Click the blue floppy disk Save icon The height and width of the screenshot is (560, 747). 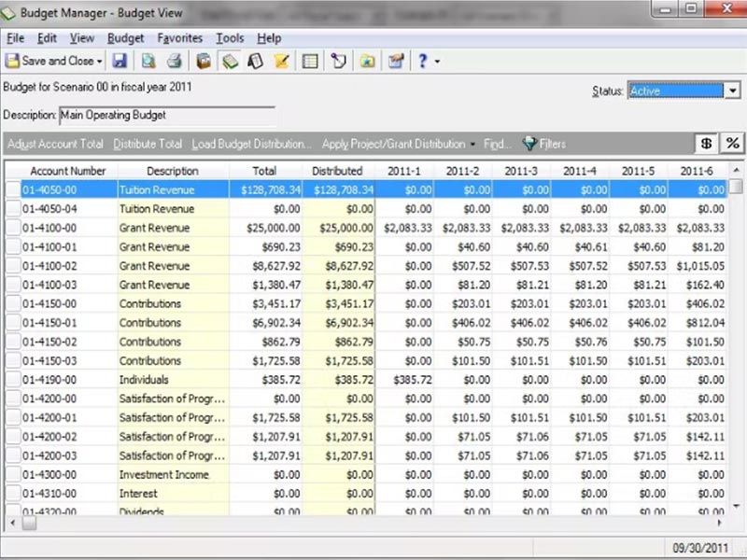click(120, 61)
